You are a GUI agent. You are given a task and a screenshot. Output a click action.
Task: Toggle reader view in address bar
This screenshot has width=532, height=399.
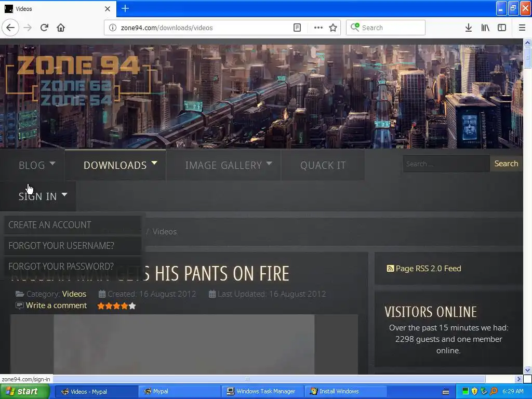click(x=297, y=28)
